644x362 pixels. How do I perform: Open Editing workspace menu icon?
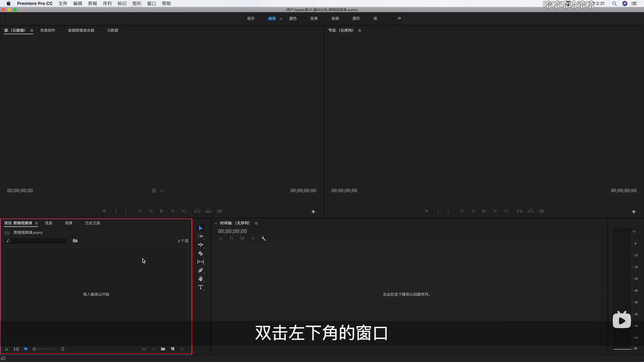click(x=281, y=19)
